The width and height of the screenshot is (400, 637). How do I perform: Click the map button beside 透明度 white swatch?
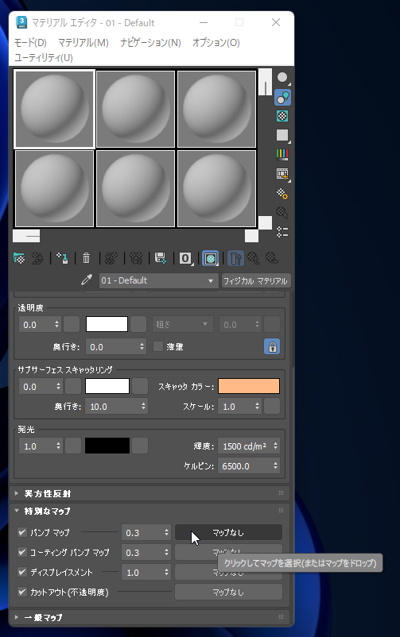click(x=138, y=325)
